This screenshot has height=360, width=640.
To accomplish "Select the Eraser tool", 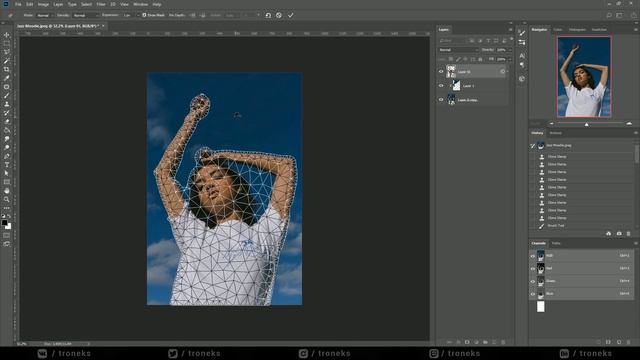I will pyautogui.click(x=7, y=121).
